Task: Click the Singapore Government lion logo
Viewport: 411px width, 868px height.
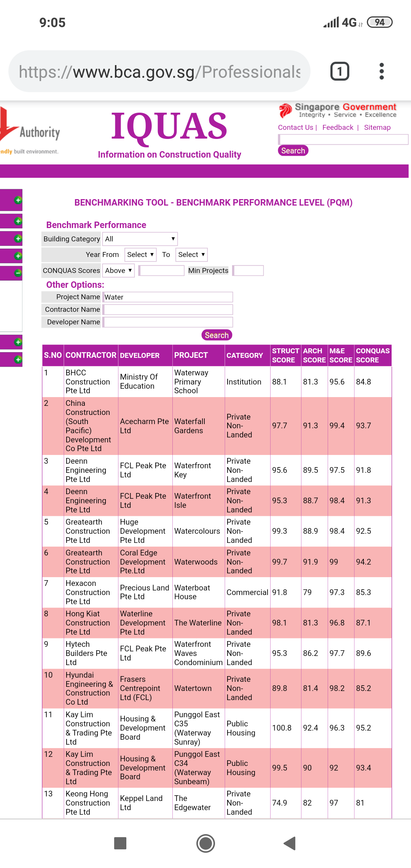Action: point(285,110)
